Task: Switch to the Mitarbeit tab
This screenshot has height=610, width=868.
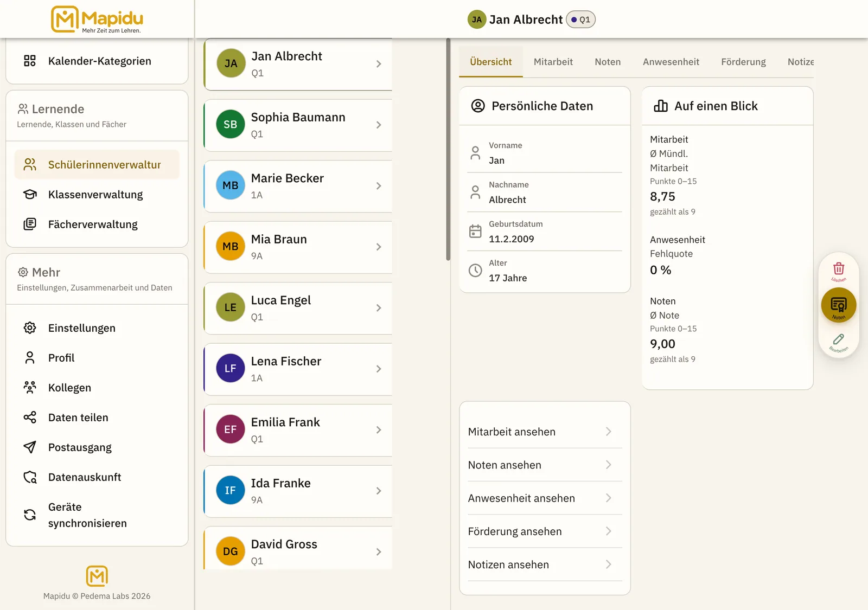Action: coord(553,62)
